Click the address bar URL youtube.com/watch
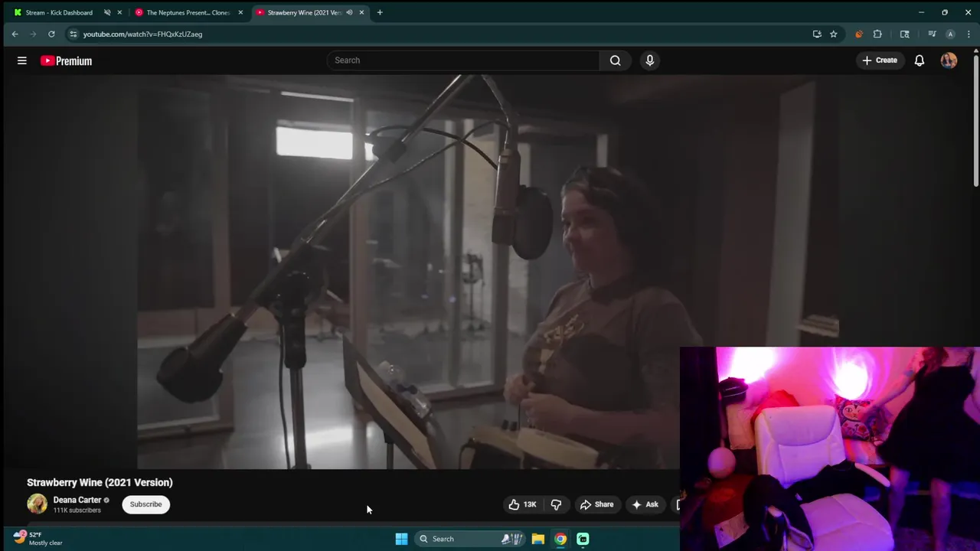This screenshot has height=551, width=980. point(142,34)
